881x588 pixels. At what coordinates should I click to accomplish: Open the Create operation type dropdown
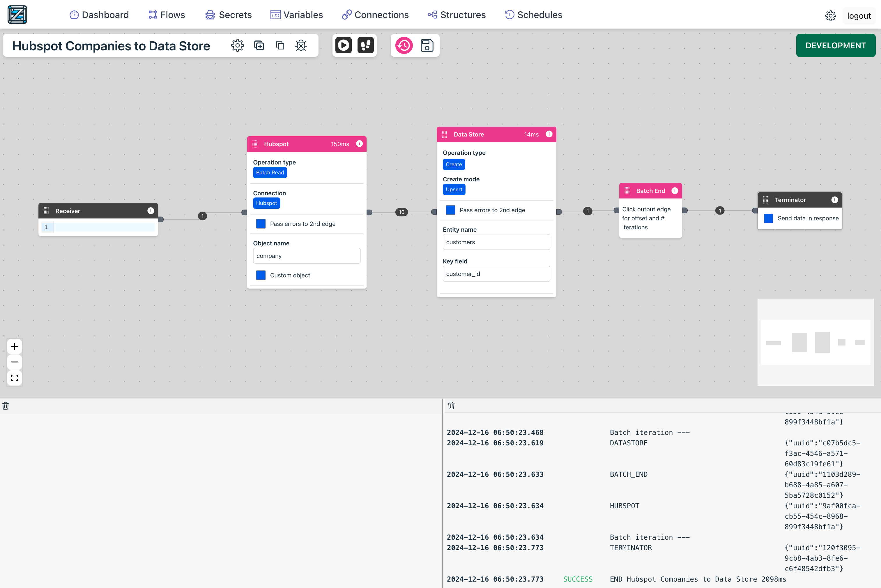[x=454, y=165]
